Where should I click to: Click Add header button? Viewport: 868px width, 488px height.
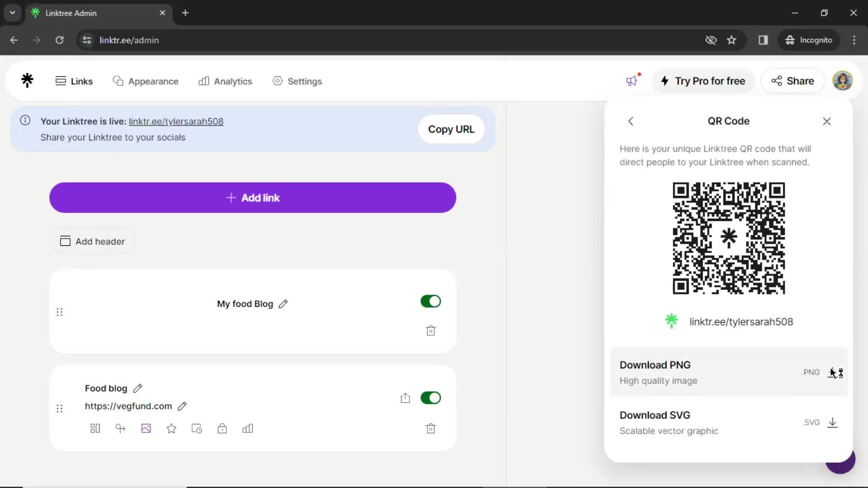point(93,241)
